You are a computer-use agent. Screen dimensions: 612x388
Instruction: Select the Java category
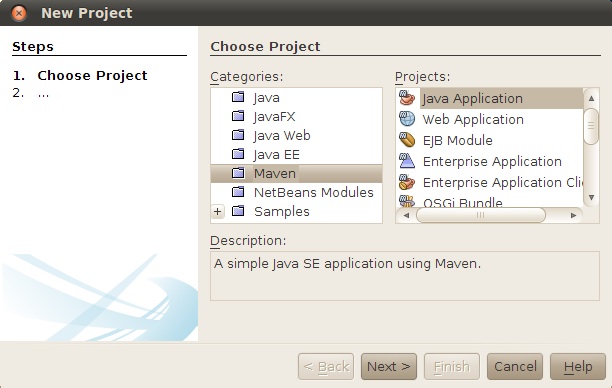[267, 97]
